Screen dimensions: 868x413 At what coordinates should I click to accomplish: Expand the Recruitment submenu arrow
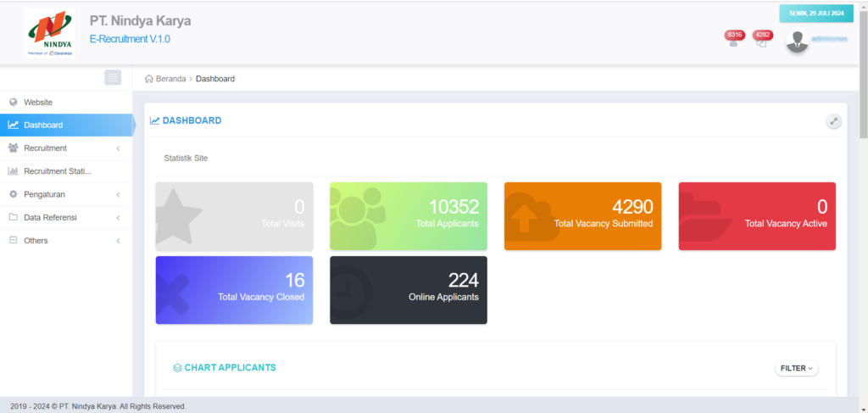point(118,148)
